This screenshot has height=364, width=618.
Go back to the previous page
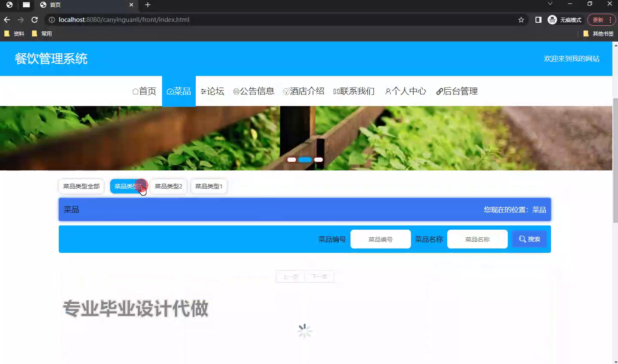[x=7, y=20]
